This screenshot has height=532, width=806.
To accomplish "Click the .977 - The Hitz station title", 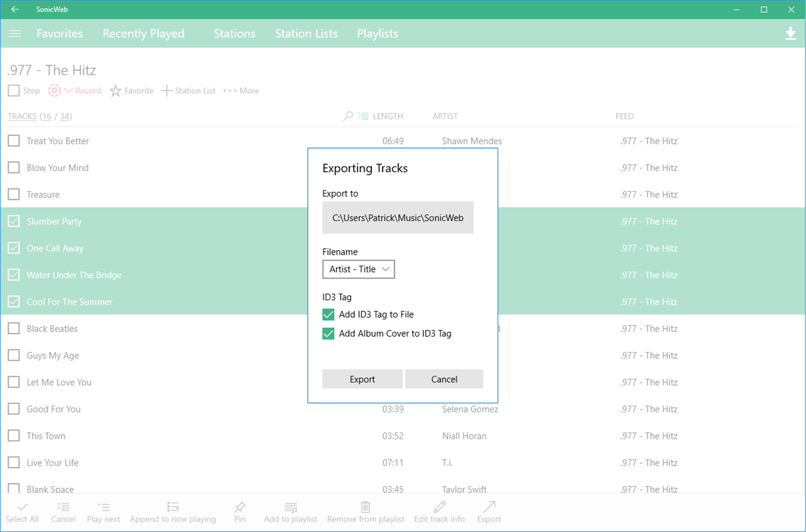I will pos(52,70).
